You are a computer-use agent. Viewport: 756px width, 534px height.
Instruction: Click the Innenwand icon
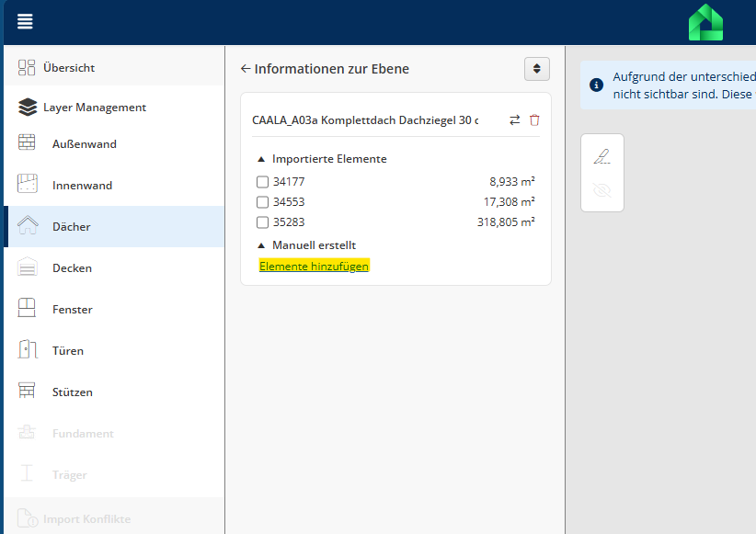[27, 184]
